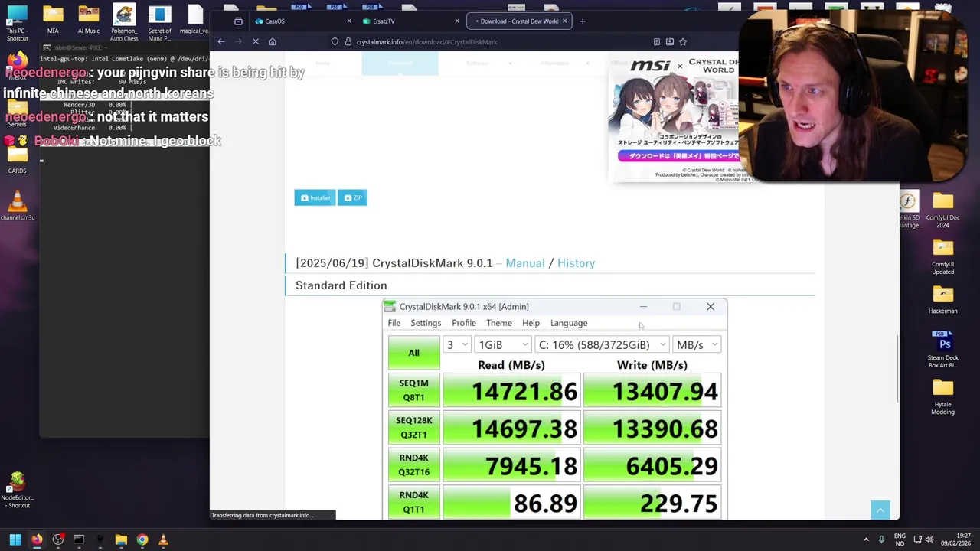Click the 13407.94 write value
Viewport: 980px width, 551px height.
point(652,392)
